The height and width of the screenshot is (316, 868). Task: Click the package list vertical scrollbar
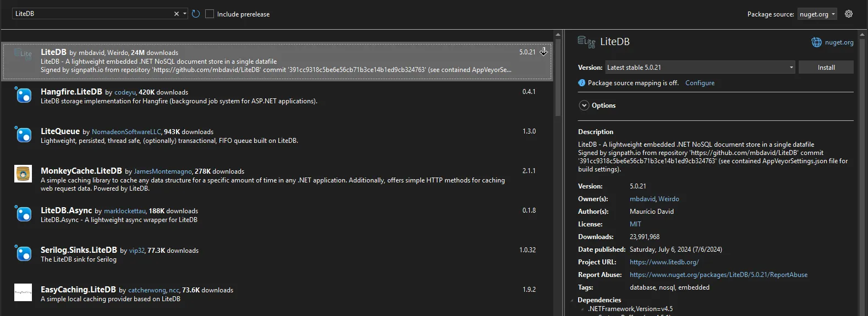coord(558,77)
